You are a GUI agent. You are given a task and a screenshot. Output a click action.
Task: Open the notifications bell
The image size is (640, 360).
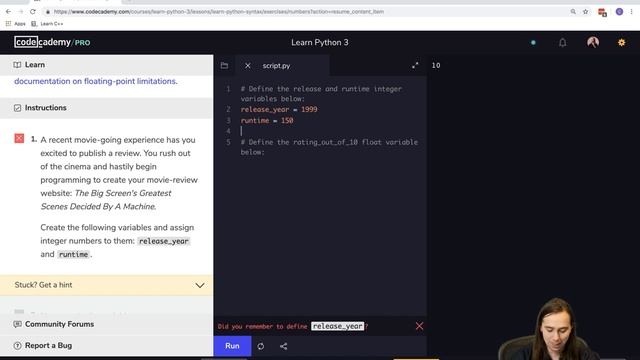click(x=562, y=42)
